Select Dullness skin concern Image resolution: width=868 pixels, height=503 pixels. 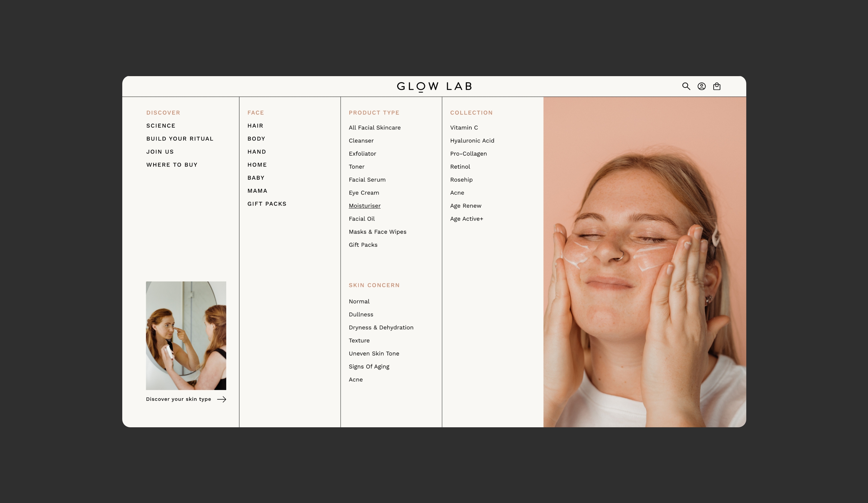(361, 315)
